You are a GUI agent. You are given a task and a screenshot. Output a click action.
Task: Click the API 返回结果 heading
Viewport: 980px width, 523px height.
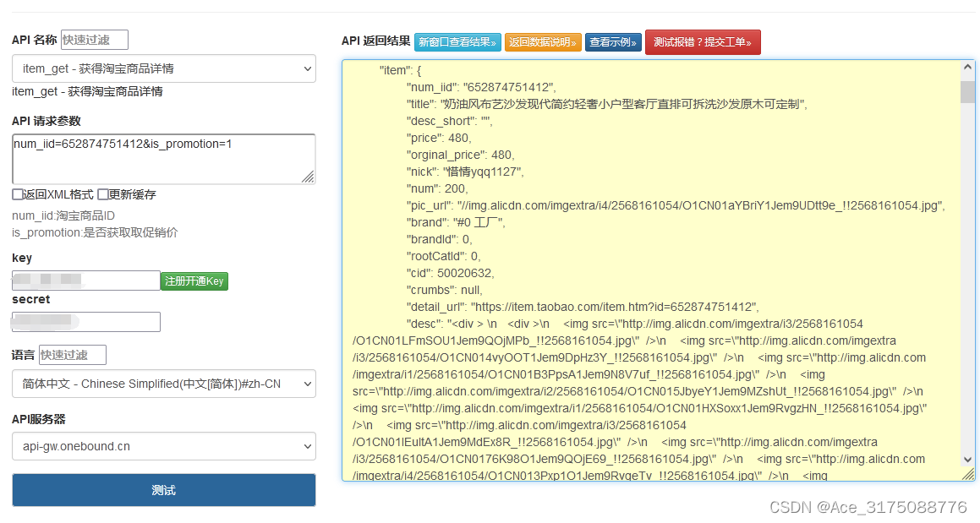(x=375, y=41)
